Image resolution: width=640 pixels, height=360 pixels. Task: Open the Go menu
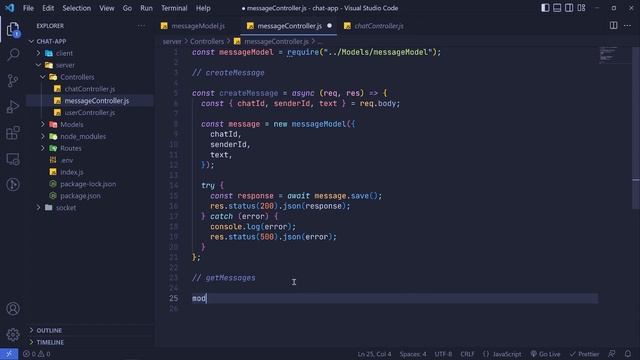pos(127,8)
